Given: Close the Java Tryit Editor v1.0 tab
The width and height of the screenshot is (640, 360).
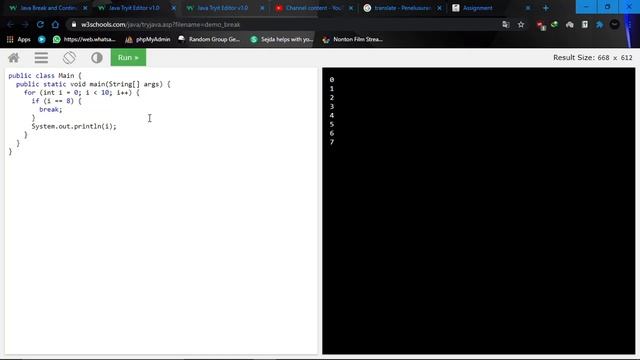Looking at the screenshot, I should click(174, 8).
